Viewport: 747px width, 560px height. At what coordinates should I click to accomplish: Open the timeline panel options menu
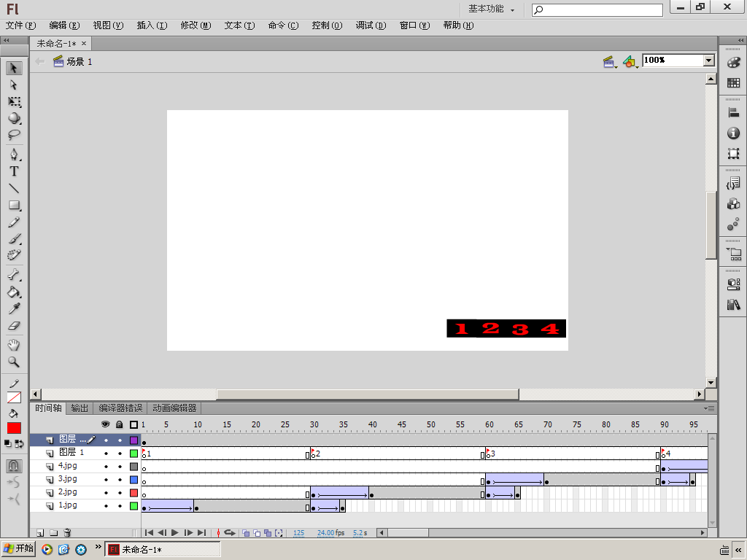coord(709,408)
